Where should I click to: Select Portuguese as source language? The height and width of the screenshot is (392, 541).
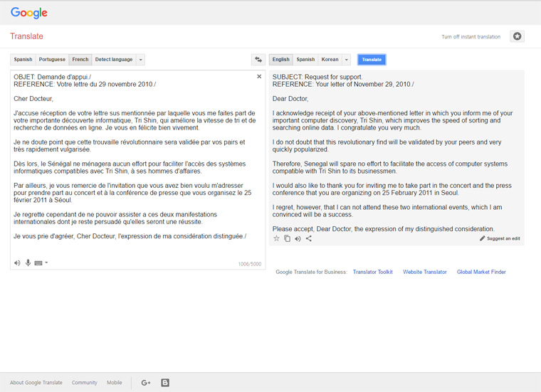(52, 59)
